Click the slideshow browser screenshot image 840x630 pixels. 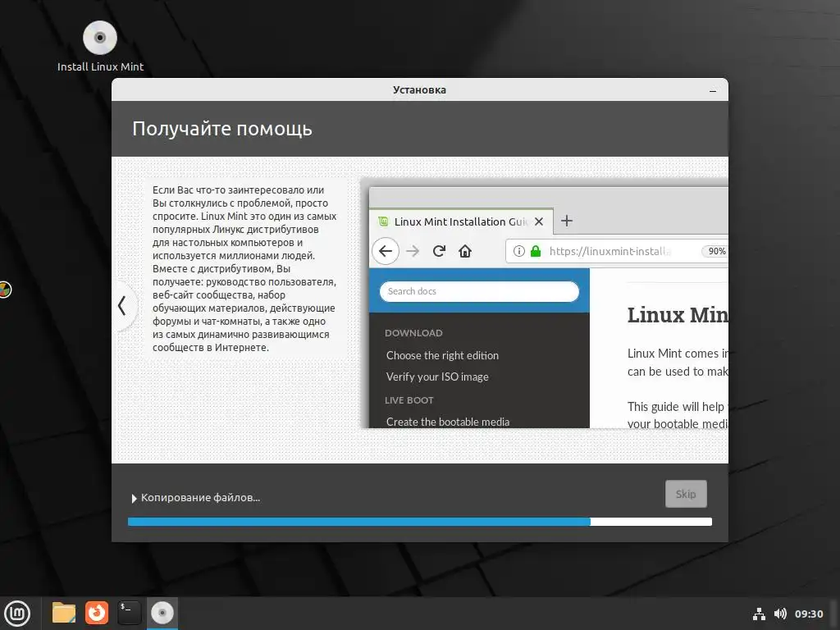[x=545, y=304]
